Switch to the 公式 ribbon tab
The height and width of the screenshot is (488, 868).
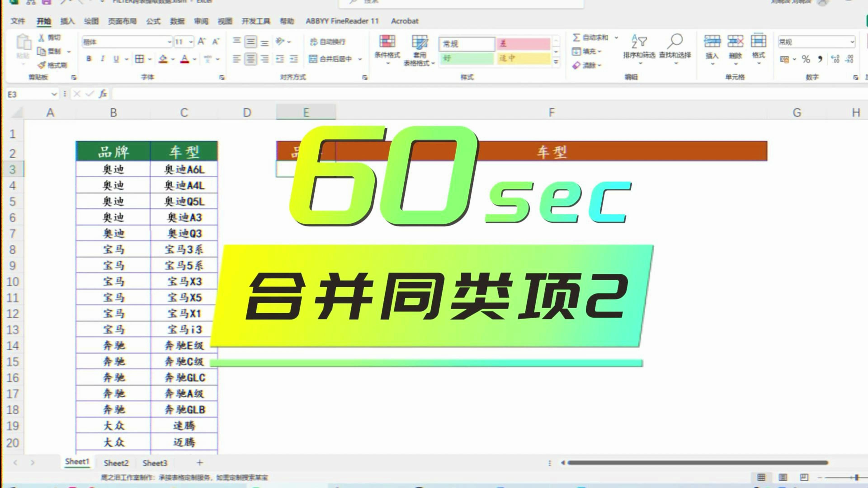coord(153,21)
